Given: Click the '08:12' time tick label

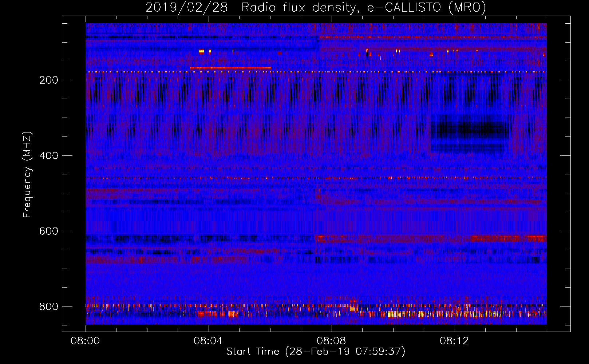Looking at the screenshot, I should click(454, 341).
